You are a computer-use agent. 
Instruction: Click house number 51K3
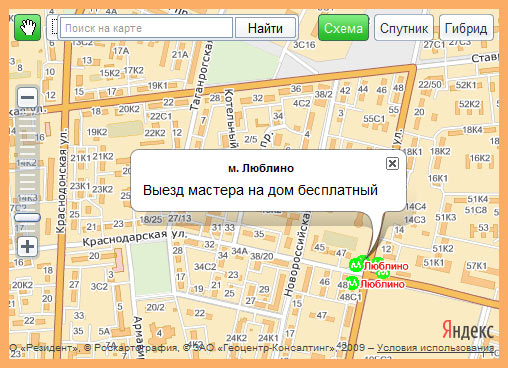click(x=446, y=217)
